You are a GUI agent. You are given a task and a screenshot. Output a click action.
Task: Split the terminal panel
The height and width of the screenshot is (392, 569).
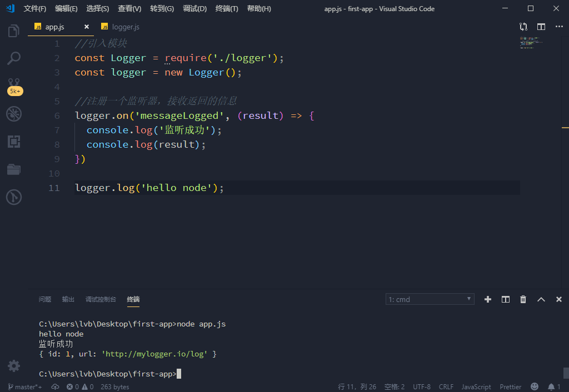pos(506,299)
